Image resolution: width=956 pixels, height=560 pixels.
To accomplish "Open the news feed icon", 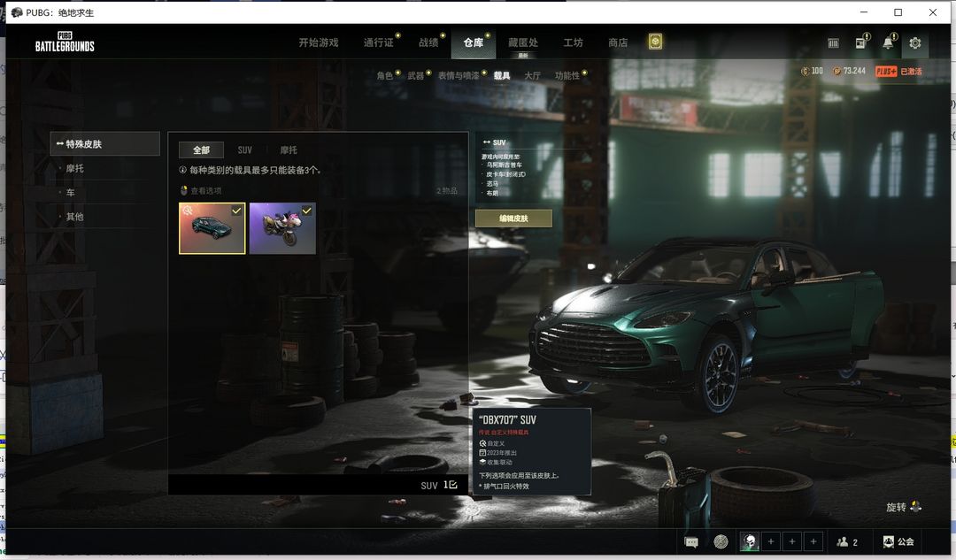I will pos(861,42).
